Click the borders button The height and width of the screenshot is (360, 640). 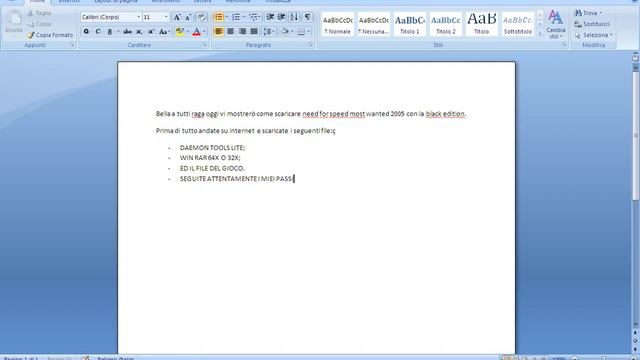tap(301, 31)
